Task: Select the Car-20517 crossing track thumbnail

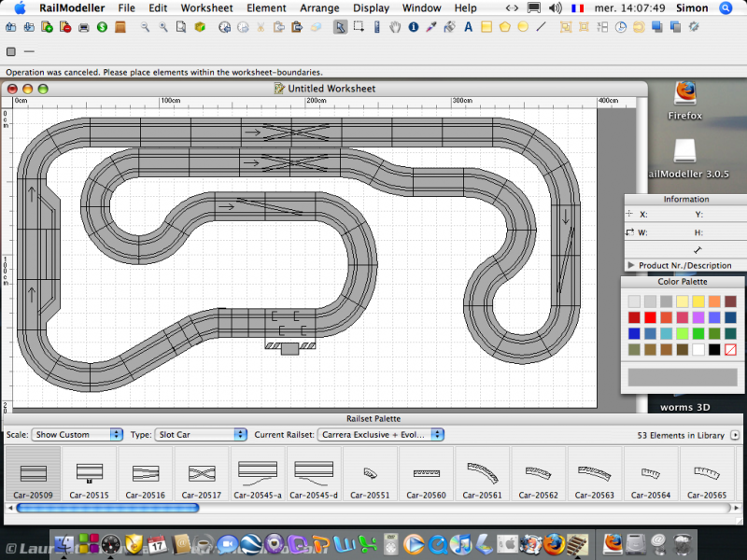Action: (x=200, y=475)
